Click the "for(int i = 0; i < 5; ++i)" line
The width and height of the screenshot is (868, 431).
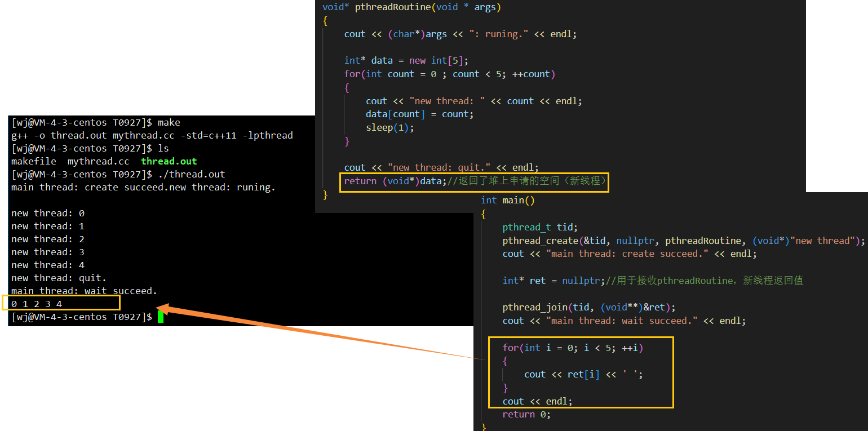pos(573,348)
